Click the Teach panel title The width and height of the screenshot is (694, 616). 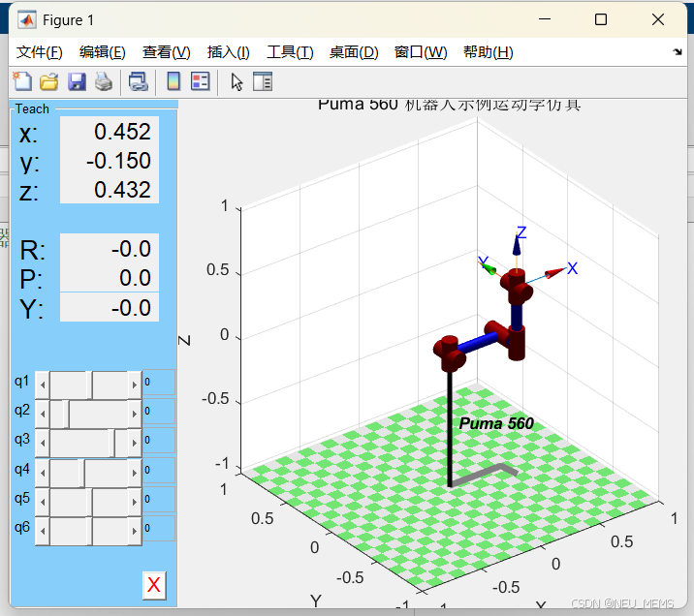click(x=32, y=108)
